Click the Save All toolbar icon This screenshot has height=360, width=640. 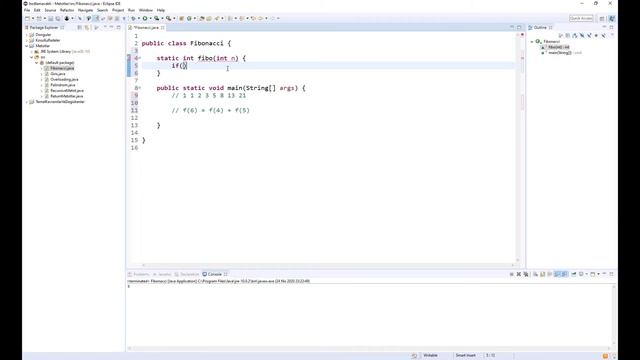click(x=58, y=18)
